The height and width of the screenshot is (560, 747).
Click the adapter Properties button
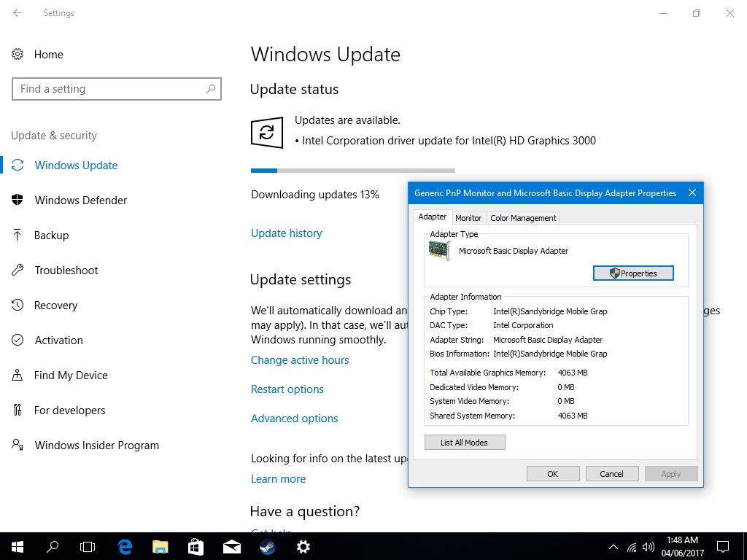click(x=633, y=273)
